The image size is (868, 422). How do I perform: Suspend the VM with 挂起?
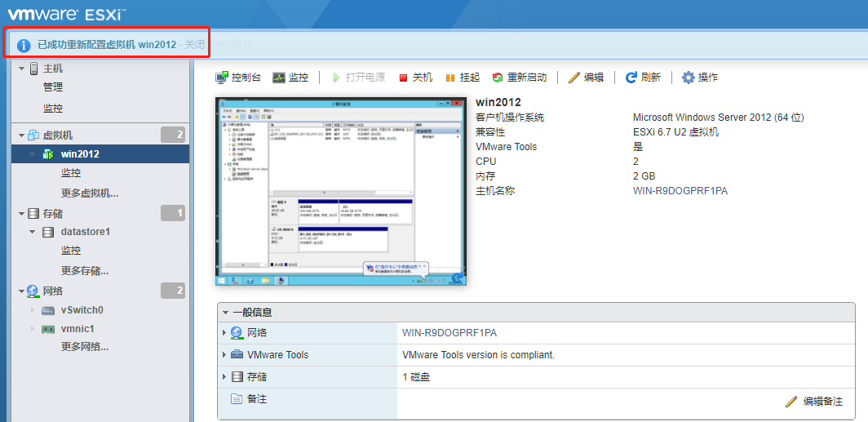[x=463, y=78]
